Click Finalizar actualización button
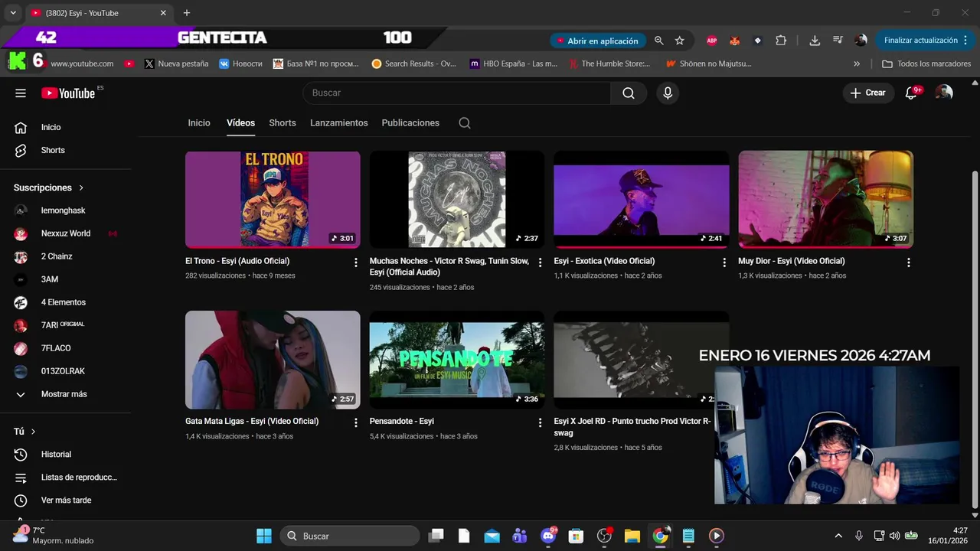 tap(924, 41)
